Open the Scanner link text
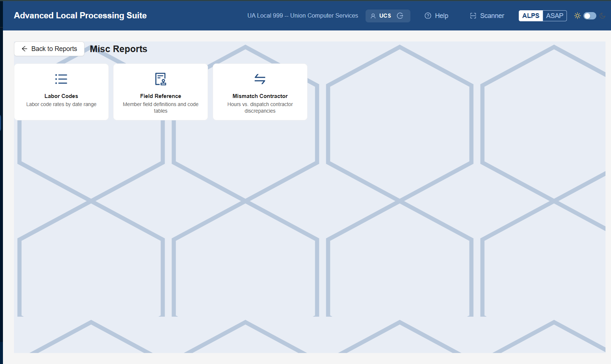The width and height of the screenshot is (611, 364). coord(492,16)
